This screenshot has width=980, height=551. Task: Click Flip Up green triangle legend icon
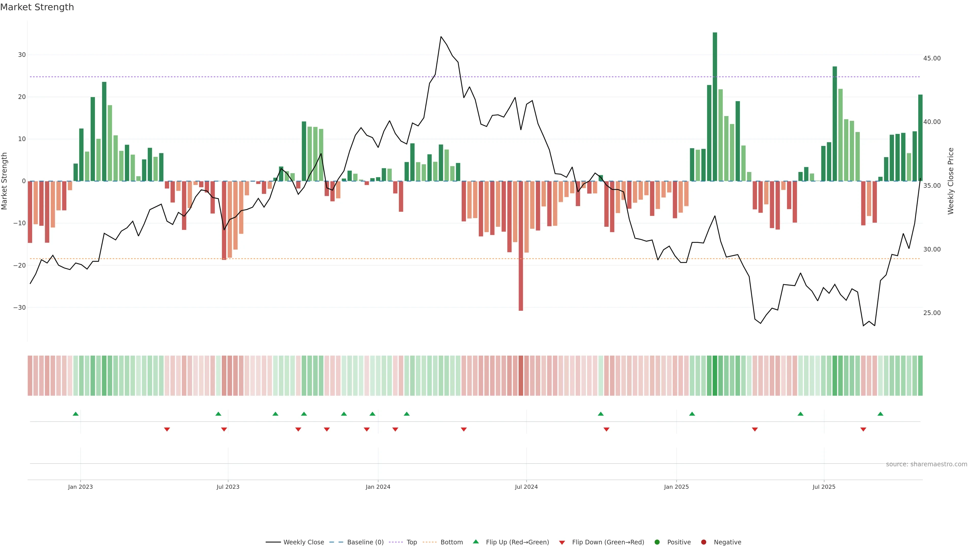coord(475,542)
